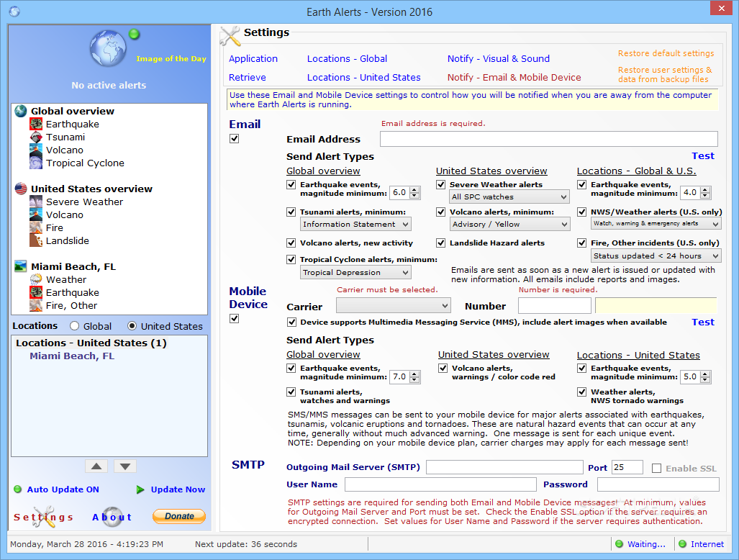
Task: Click Restore default settings link
Action: pyautogui.click(x=666, y=53)
